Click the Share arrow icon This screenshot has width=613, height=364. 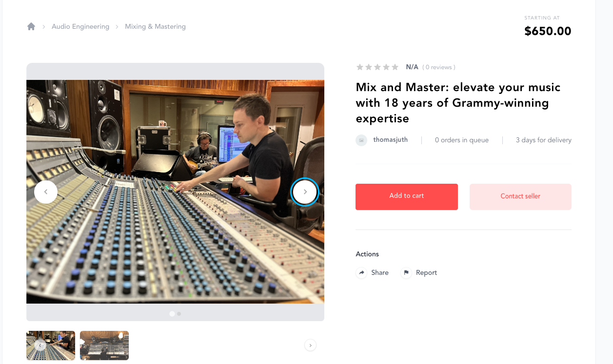[361, 273]
